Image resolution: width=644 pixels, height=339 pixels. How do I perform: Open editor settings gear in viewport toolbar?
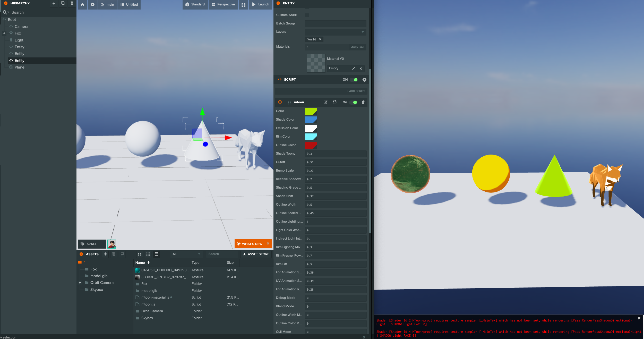pos(93,5)
